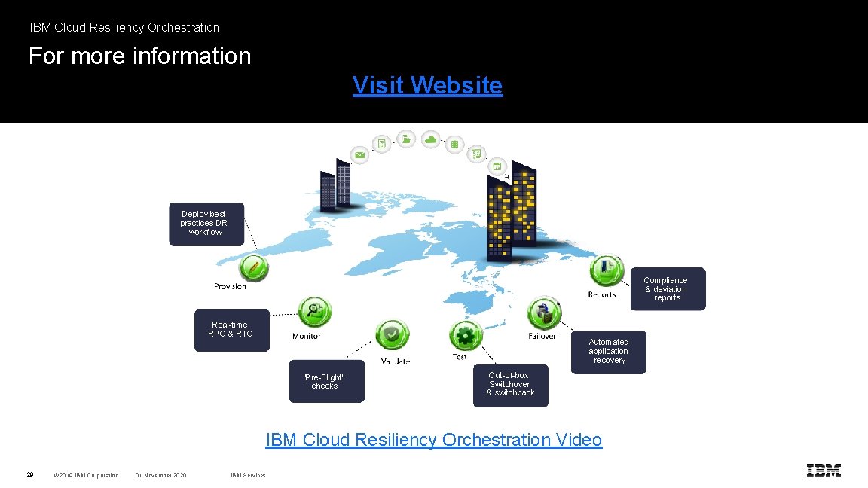868x488 pixels.
Task: Select the Provision pencil icon
Action: point(255,270)
